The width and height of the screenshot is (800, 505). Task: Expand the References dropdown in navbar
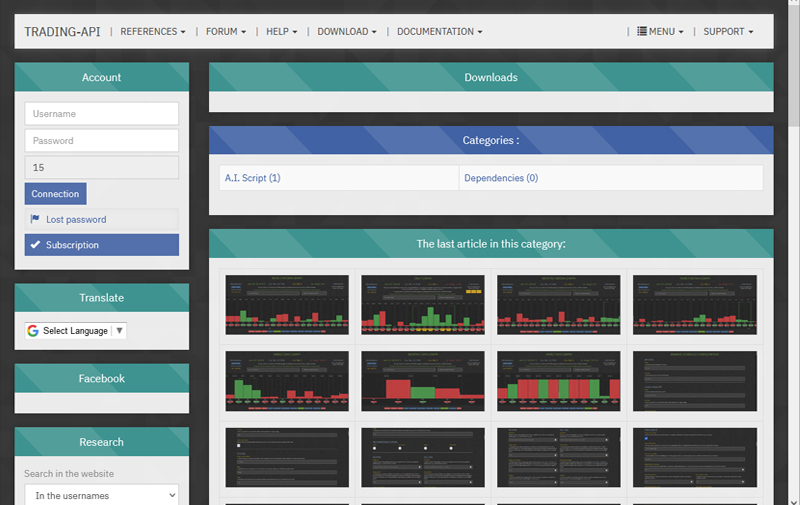point(152,32)
